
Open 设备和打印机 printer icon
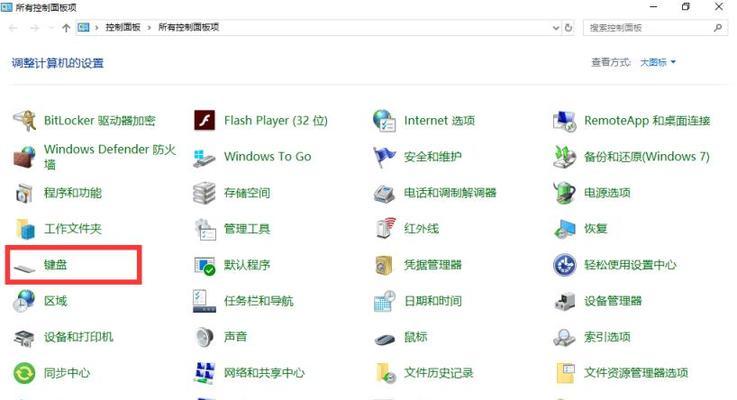24,337
